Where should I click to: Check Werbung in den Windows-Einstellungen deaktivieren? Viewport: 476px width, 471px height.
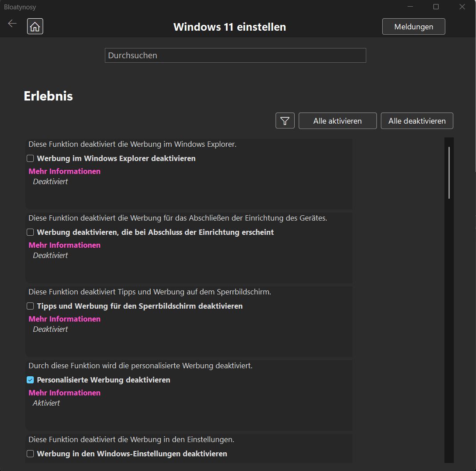point(30,454)
